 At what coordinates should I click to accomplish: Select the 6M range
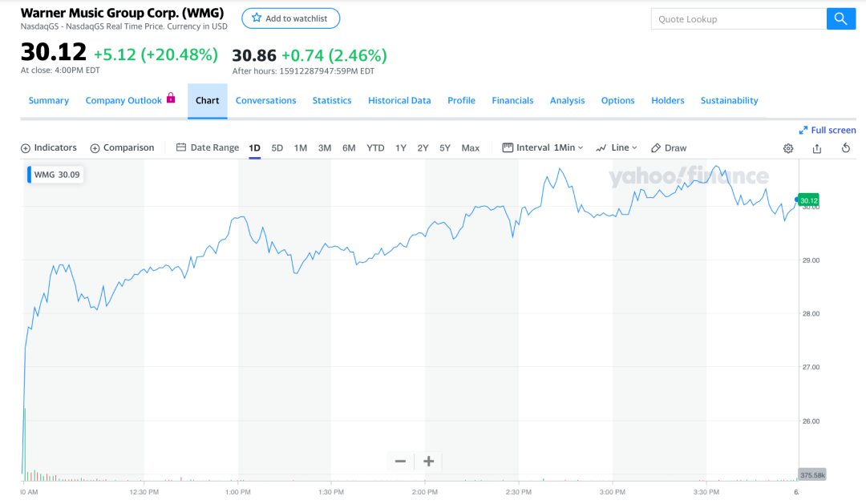tap(349, 148)
